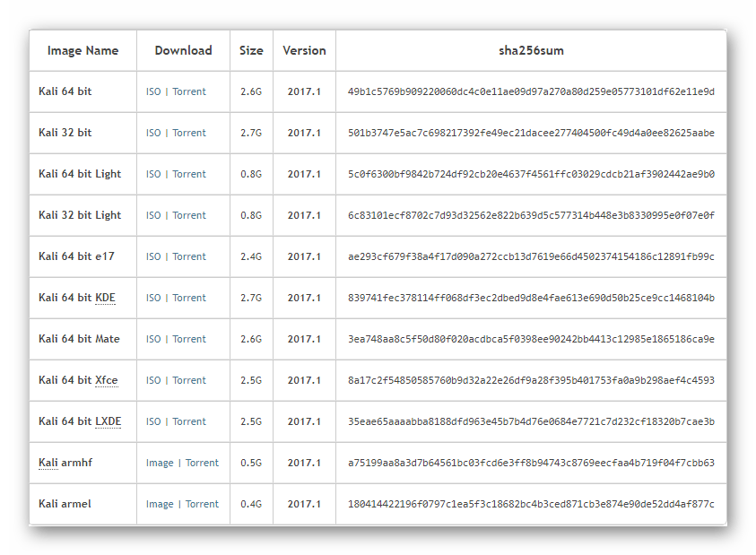Image resolution: width=756 pixels, height=555 pixels.
Task: Click the Image link for Kali armhf
Action: (160, 463)
